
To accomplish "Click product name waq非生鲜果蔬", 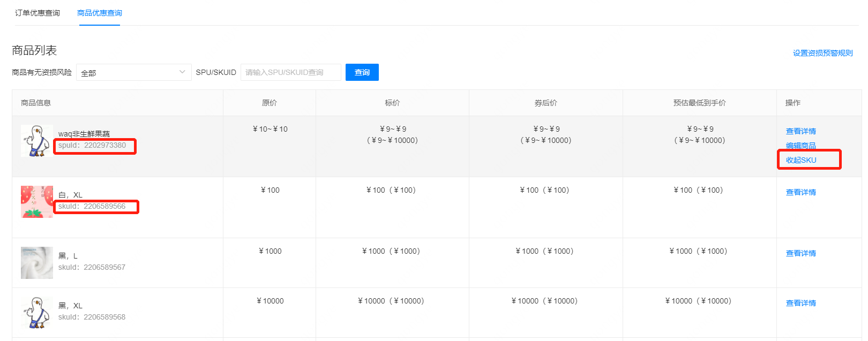I will coord(84,134).
